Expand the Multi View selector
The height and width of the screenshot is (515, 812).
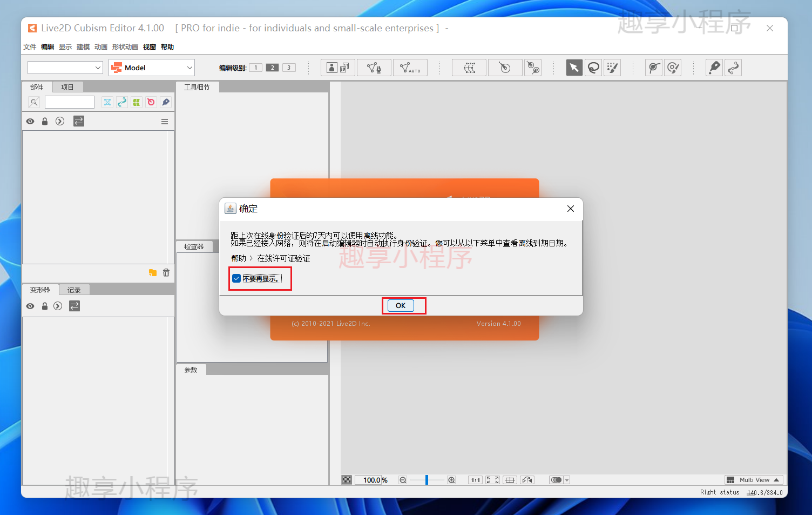click(754, 480)
